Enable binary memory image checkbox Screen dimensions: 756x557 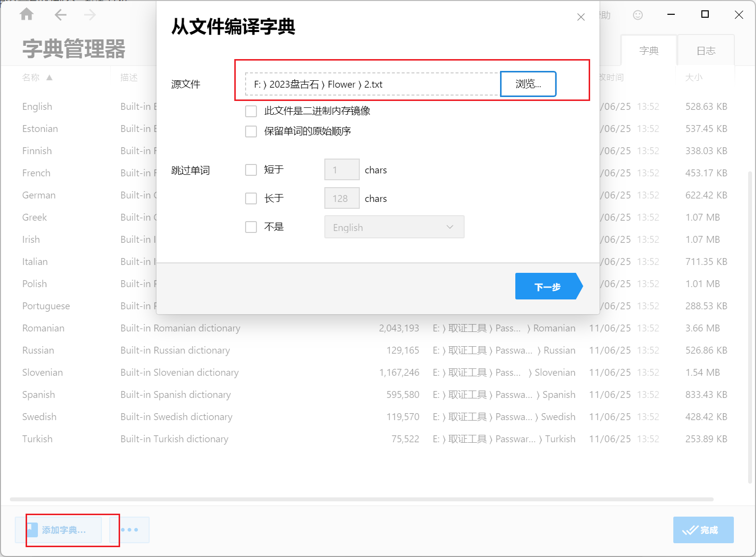coord(251,111)
